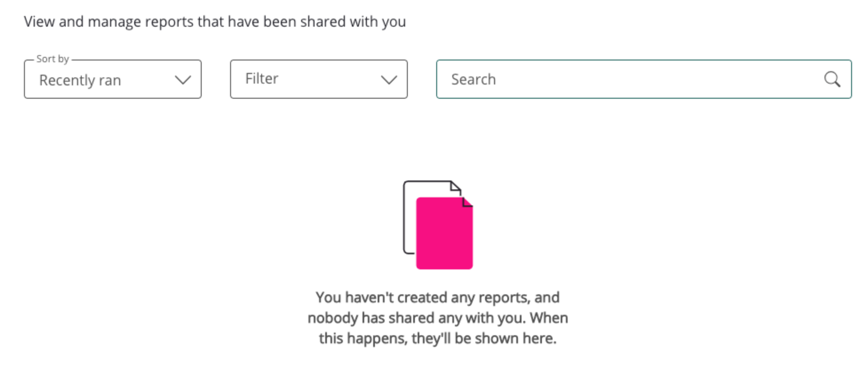Screen dimensions: 868x369
Task: Click the chevron arrow in the Filter box
Action: coord(389,80)
